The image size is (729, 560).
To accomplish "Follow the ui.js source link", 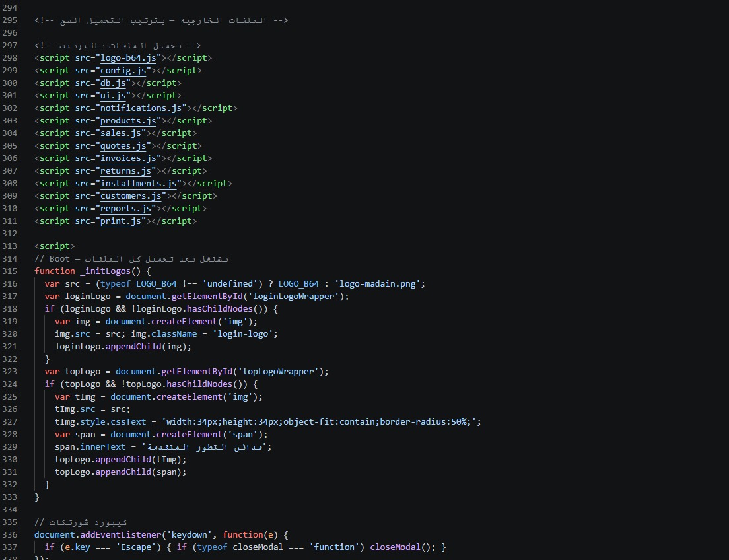I will click(113, 96).
